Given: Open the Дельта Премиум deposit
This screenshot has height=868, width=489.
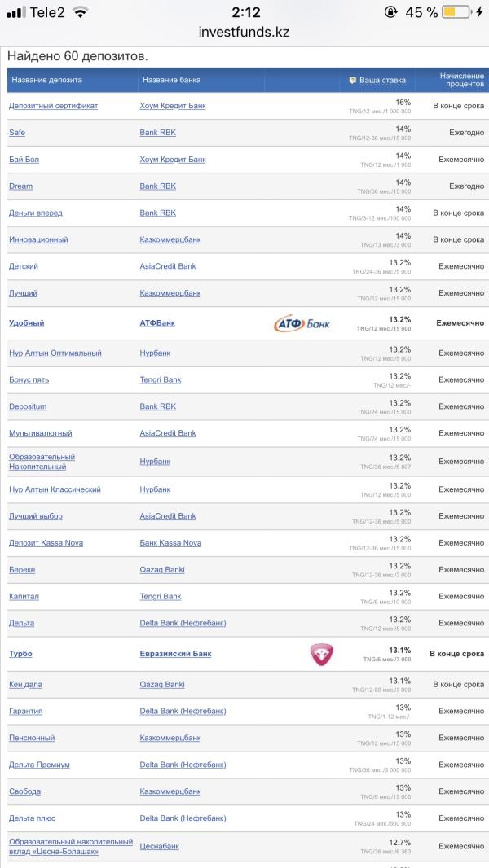Looking at the screenshot, I should point(39,765).
